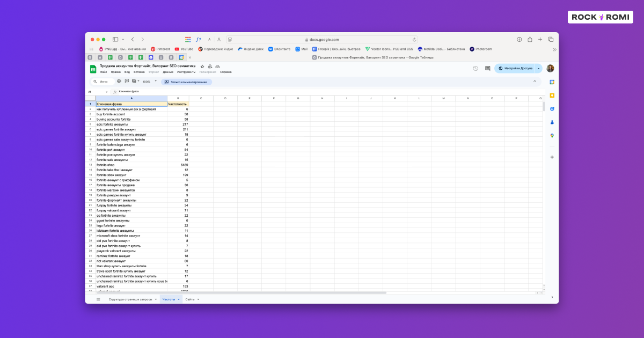Show all comments in the spreadsheet
644x338 pixels.
(x=487, y=68)
